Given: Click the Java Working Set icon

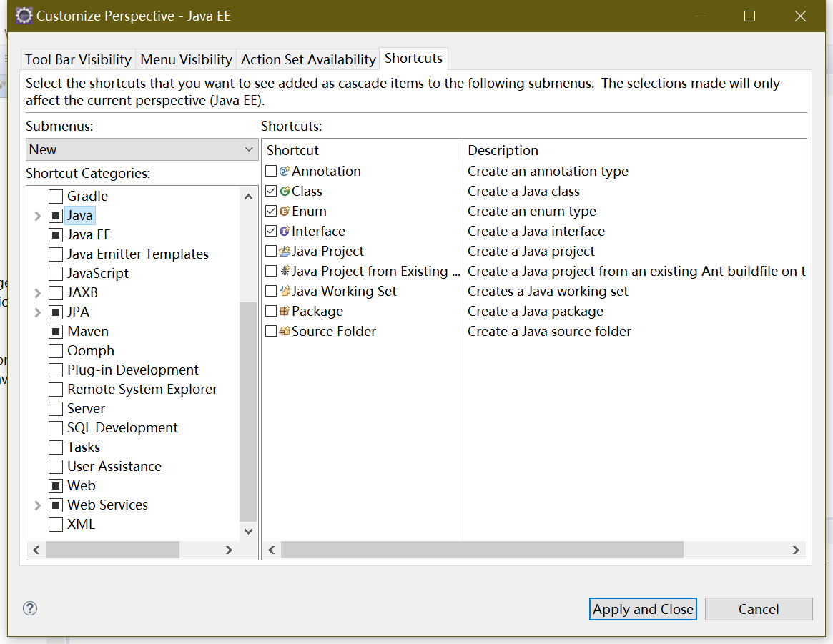Looking at the screenshot, I should click(285, 291).
